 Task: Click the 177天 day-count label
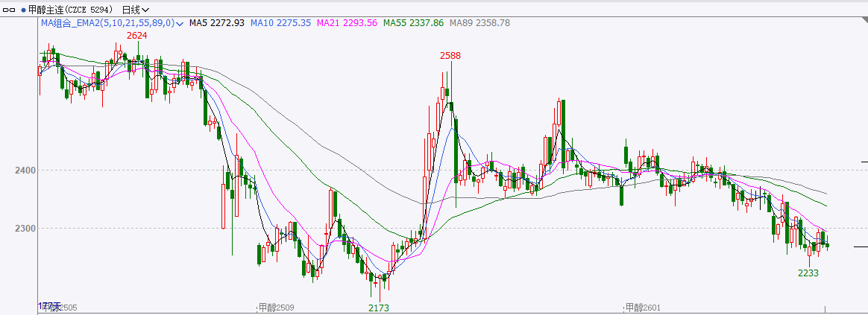click(48, 306)
